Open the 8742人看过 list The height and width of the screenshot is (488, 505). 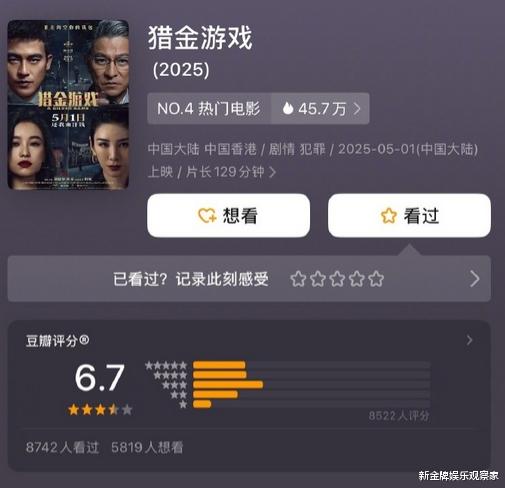[62, 447]
